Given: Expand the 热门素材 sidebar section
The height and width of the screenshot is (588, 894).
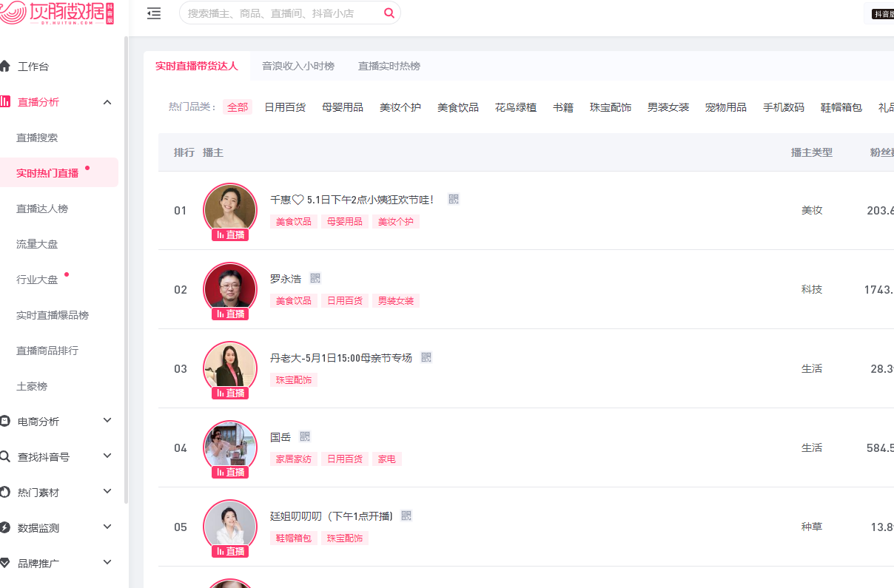Looking at the screenshot, I should click(107, 491).
